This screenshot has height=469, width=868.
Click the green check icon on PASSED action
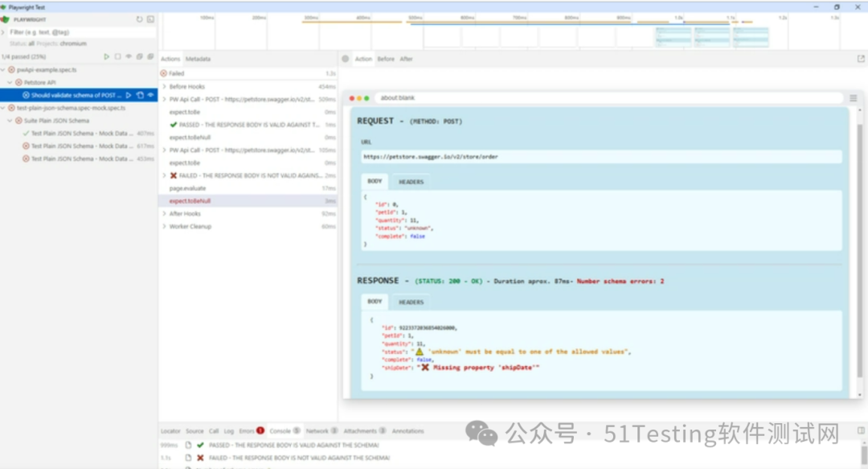[x=174, y=125]
